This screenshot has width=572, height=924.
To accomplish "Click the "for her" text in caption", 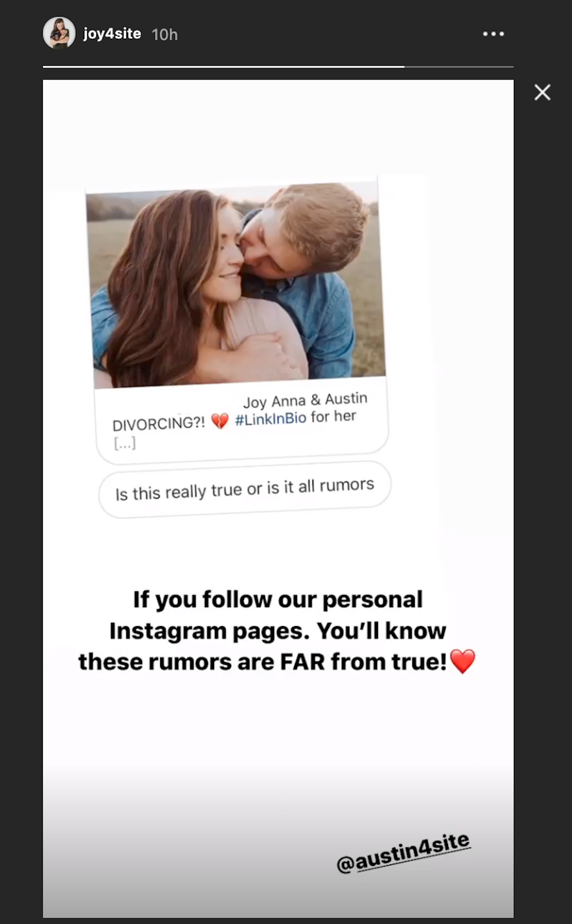I will [x=334, y=416].
